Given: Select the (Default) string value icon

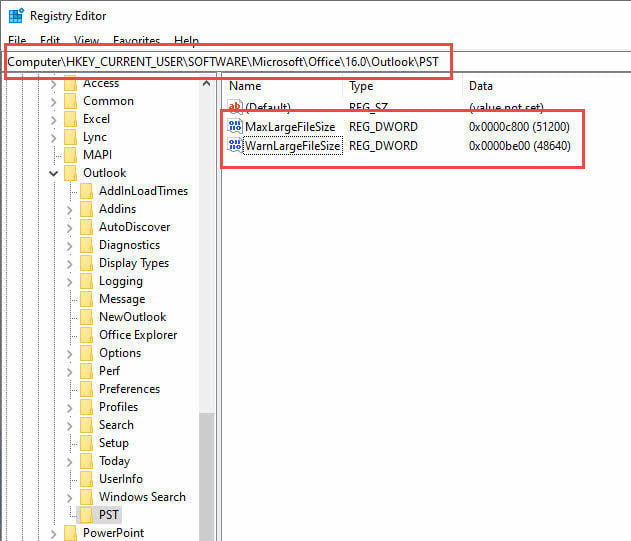Looking at the screenshot, I should coord(235,107).
